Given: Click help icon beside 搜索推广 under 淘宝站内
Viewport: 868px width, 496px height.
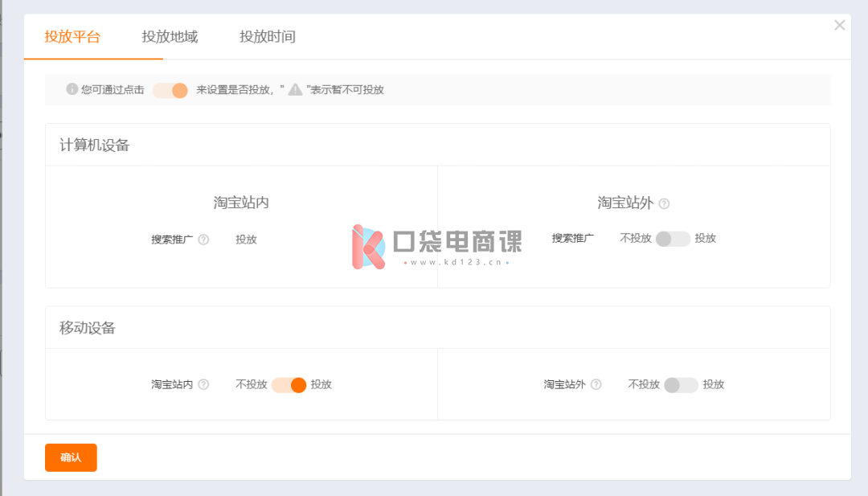Looking at the screenshot, I should tap(203, 240).
